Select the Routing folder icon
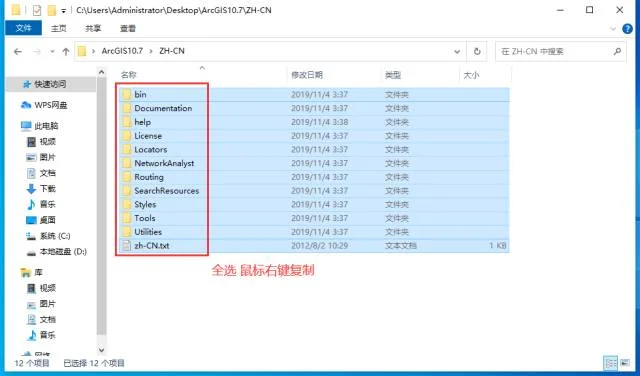640x376 pixels. click(127, 177)
